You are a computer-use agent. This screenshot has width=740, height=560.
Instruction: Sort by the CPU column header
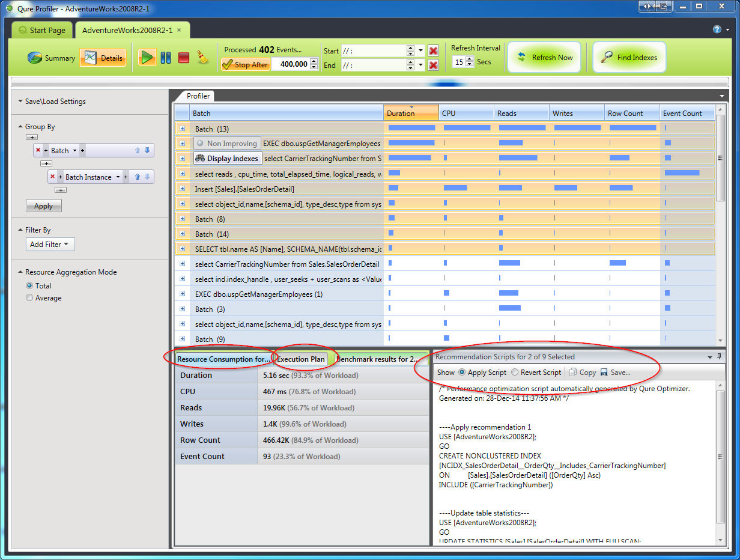click(466, 113)
